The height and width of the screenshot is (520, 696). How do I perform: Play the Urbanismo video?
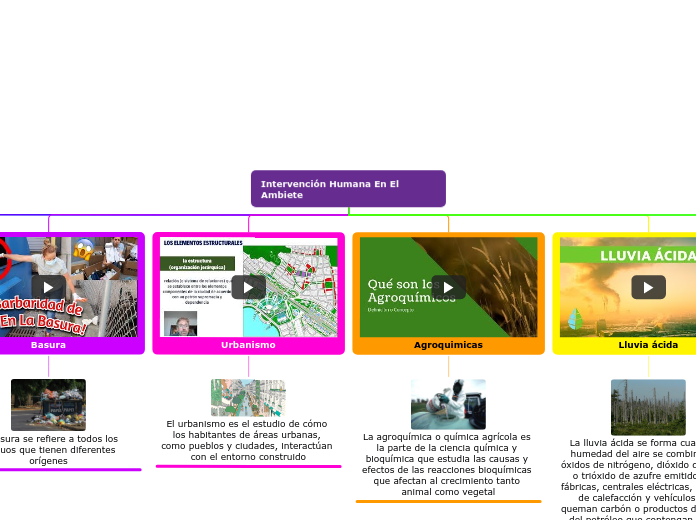point(249,287)
